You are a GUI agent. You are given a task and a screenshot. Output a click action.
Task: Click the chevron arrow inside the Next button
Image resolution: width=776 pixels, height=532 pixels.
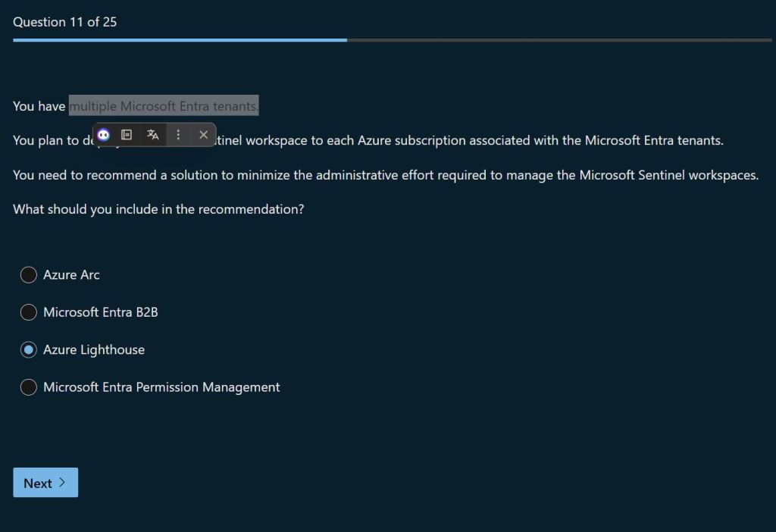(x=62, y=483)
